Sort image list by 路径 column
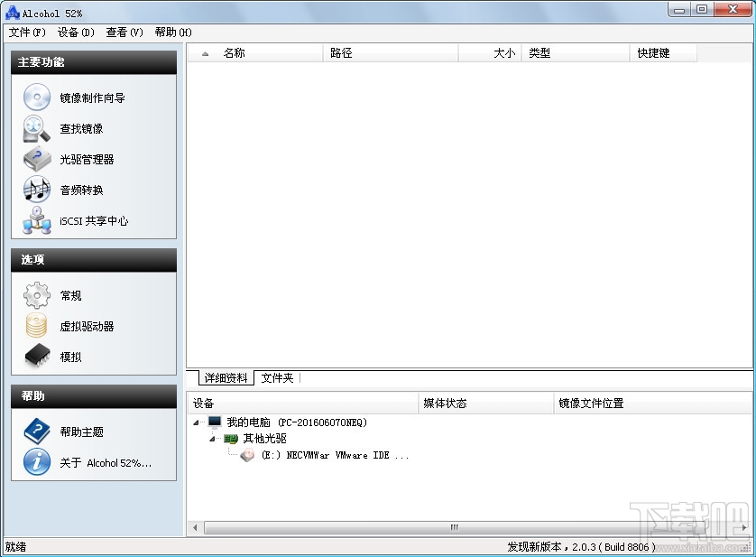This screenshot has width=756, height=557. pyautogui.click(x=391, y=53)
